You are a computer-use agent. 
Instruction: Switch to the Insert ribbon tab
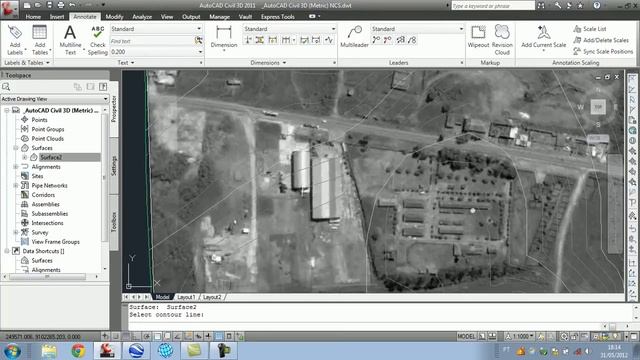(x=57, y=17)
